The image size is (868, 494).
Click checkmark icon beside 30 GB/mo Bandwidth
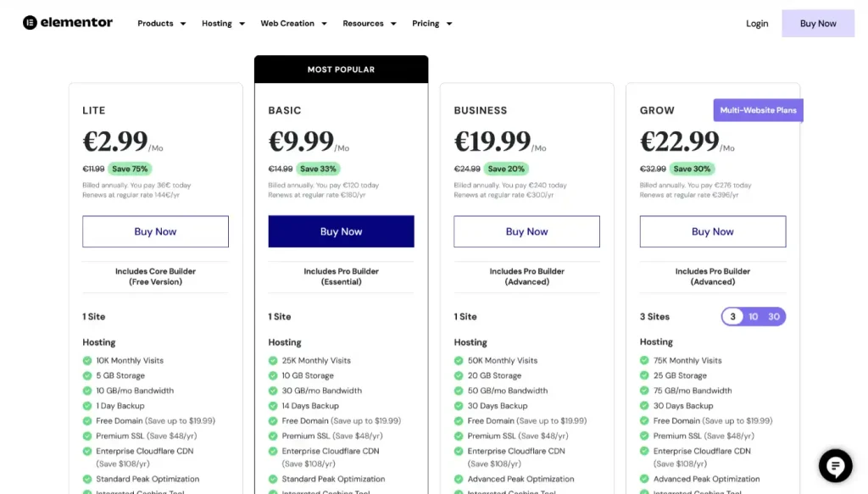click(x=273, y=391)
